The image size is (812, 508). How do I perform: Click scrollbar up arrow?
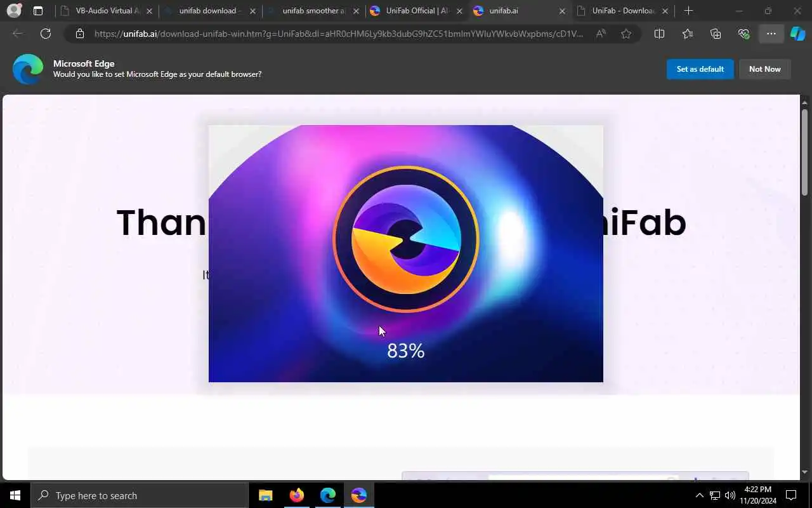coord(804,102)
